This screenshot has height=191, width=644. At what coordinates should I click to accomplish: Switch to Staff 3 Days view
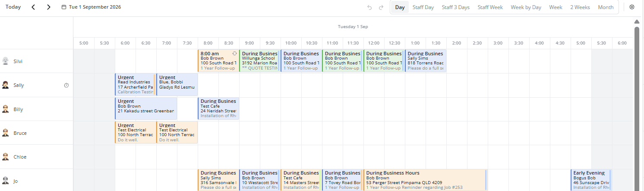tap(455, 7)
